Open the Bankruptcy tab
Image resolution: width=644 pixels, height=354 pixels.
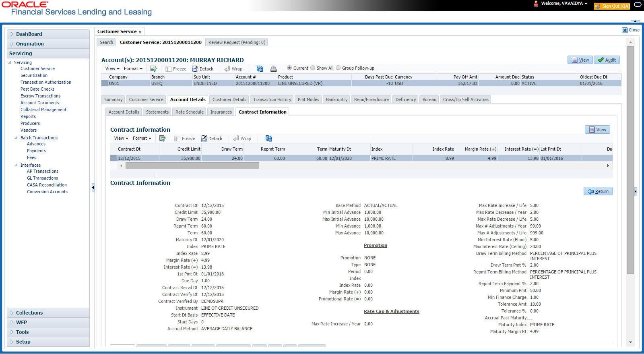tap(336, 99)
